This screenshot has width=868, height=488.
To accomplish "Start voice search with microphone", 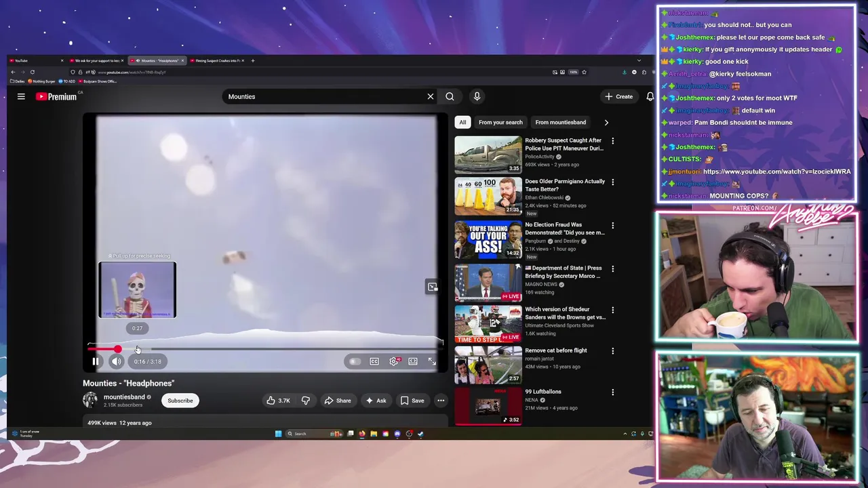I will [x=477, y=96].
